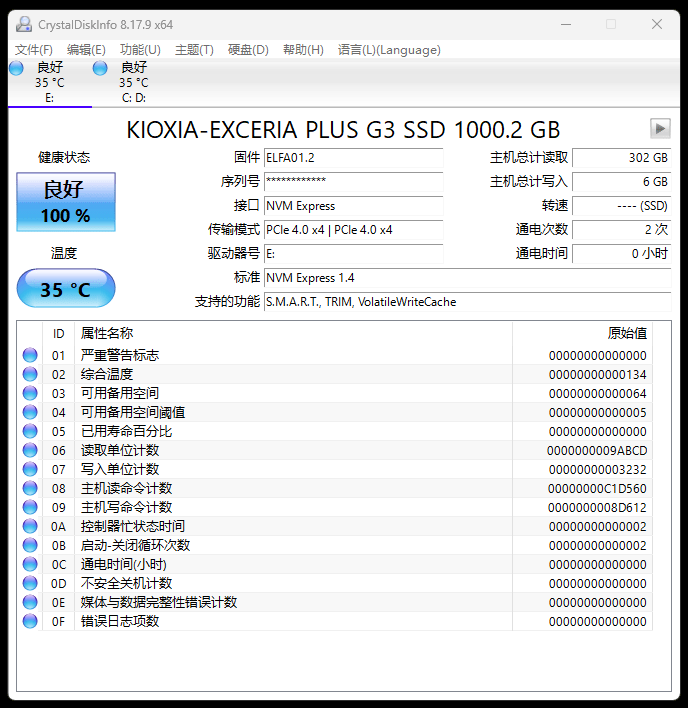Open the 文件(F) menu

34,50
